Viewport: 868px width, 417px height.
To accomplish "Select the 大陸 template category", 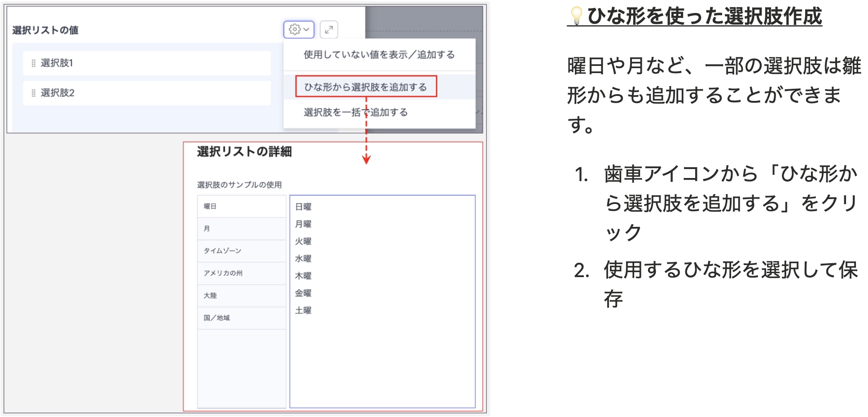I will (241, 295).
